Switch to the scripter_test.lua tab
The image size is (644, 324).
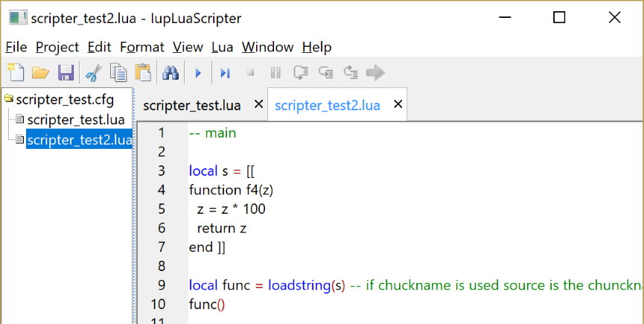click(192, 105)
